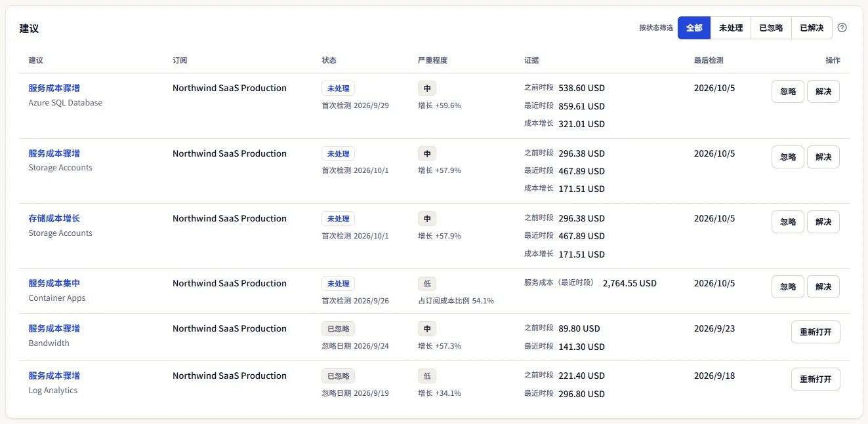This screenshot has height=424, width=868.
Task: Click the 296.80 USD recent period value
Action: coord(581,394)
